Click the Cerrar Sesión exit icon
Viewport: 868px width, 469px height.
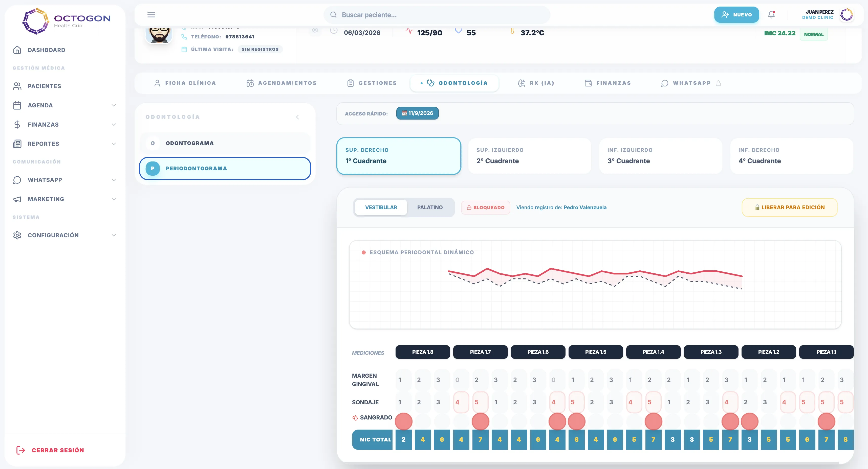(x=20, y=450)
